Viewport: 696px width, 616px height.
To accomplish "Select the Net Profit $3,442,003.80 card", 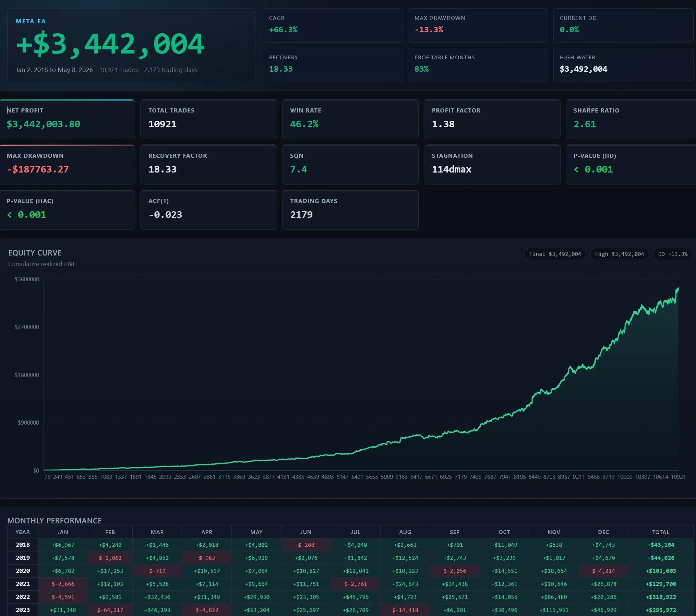I will pos(67,119).
